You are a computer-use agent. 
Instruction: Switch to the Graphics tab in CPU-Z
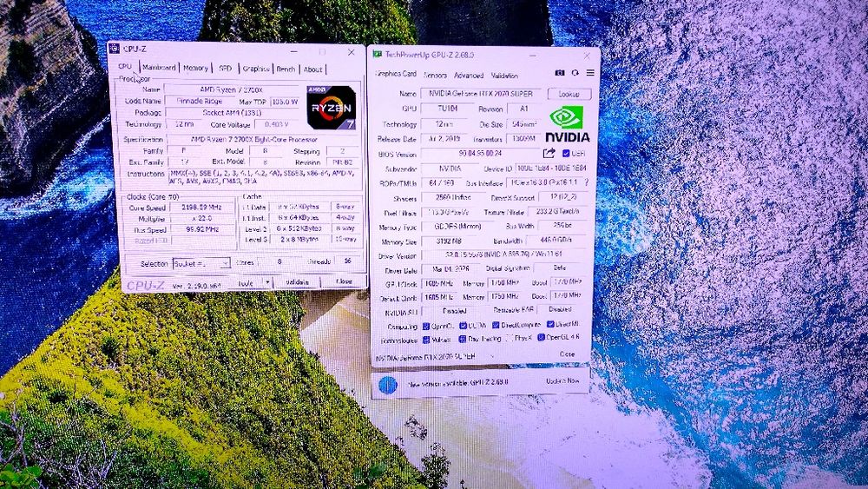[x=256, y=69]
